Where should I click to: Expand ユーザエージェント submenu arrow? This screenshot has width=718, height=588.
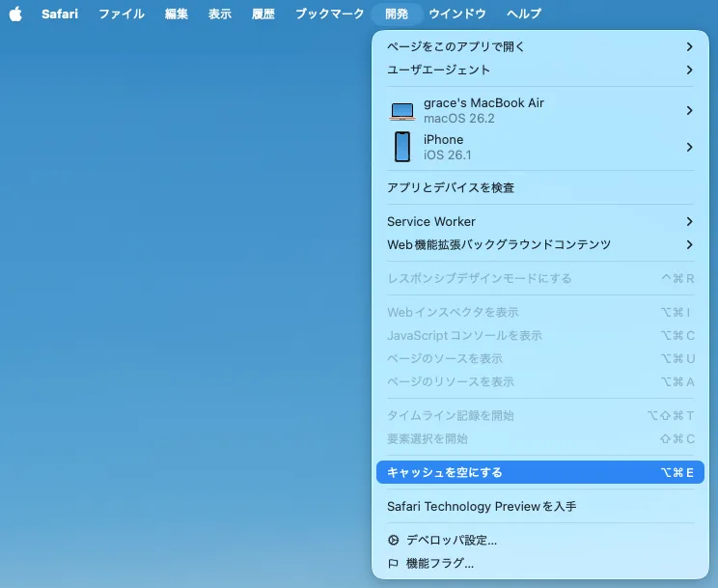(x=690, y=70)
